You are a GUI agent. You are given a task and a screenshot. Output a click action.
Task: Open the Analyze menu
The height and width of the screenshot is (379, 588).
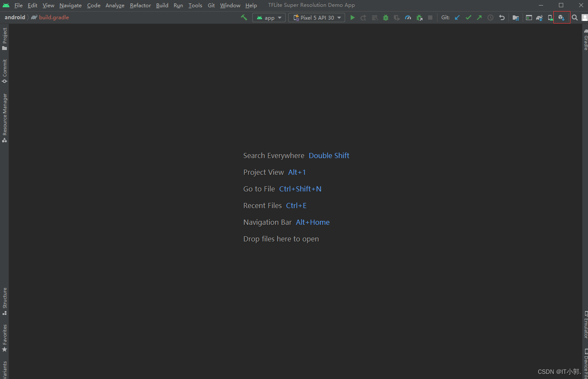point(115,6)
